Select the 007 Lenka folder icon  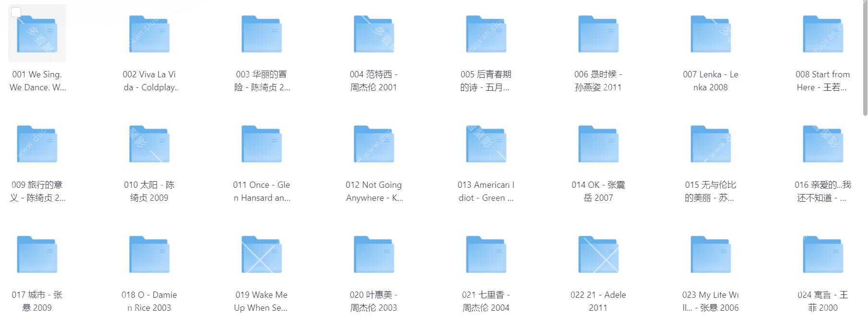(x=711, y=34)
